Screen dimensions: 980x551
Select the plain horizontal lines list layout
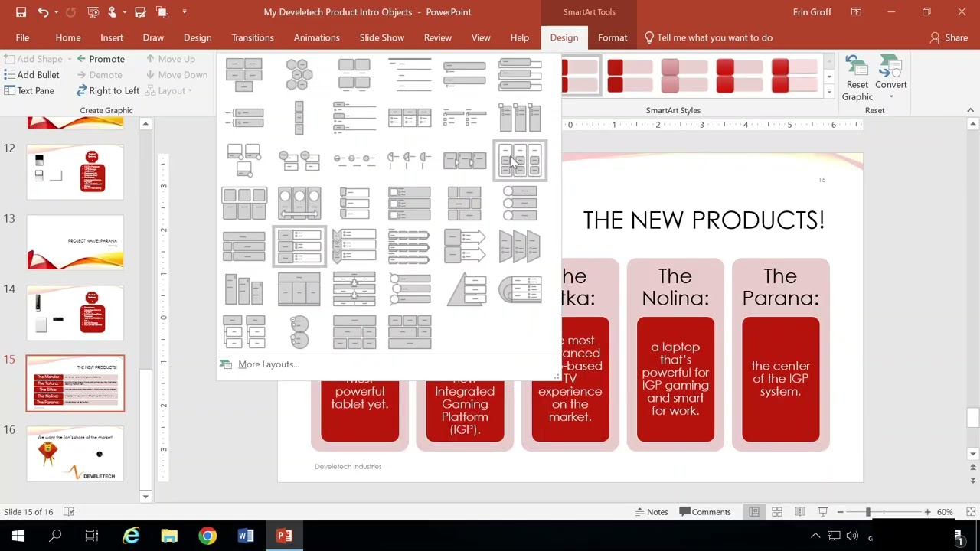[410, 74]
